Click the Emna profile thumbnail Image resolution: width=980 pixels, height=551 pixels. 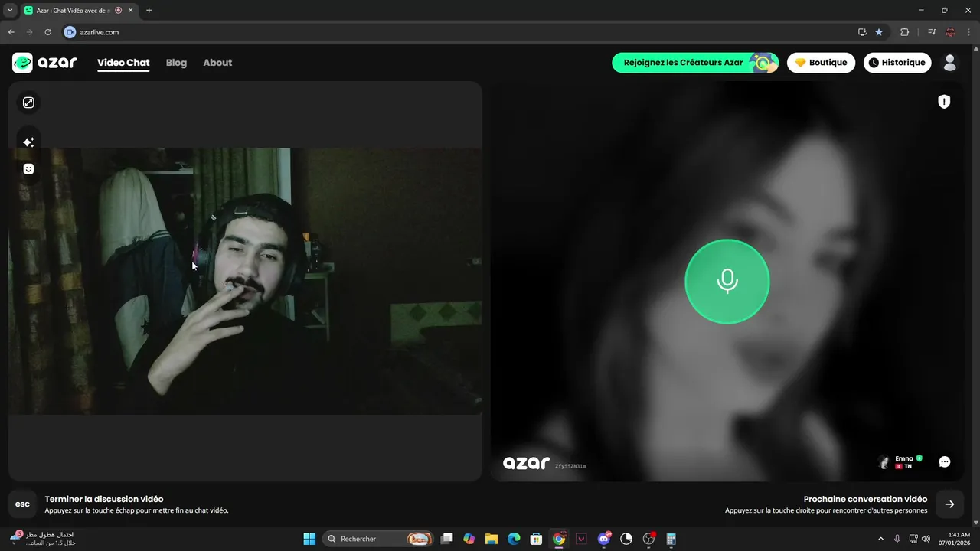pos(884,462)
